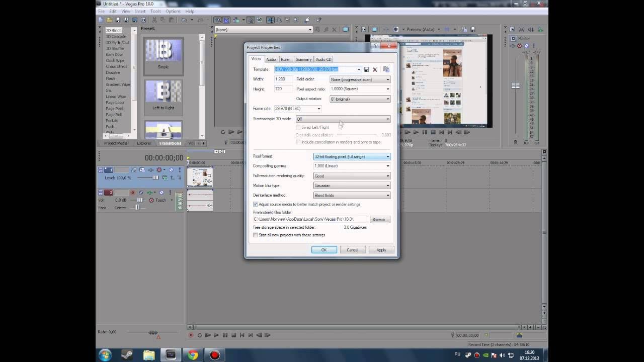Switch to the Audio tab
Image resolution: width=644 pixels, height=362 pixels.
(271, 59)
